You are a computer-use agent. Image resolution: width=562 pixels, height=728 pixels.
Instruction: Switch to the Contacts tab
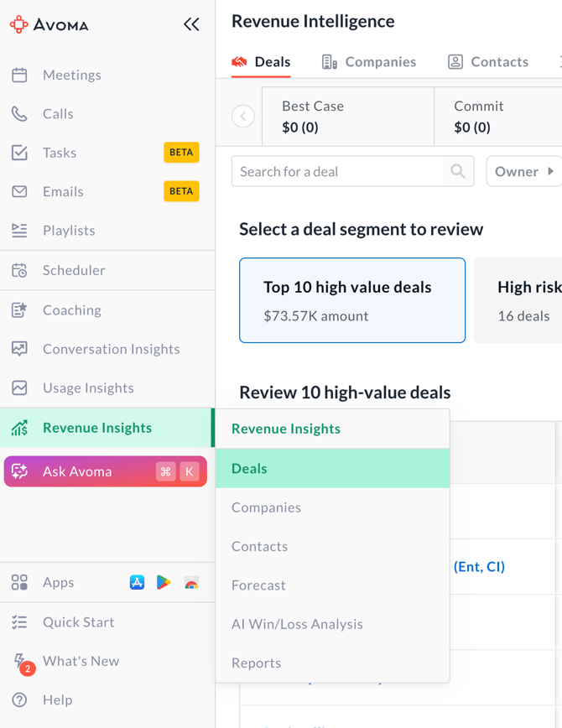488,62
